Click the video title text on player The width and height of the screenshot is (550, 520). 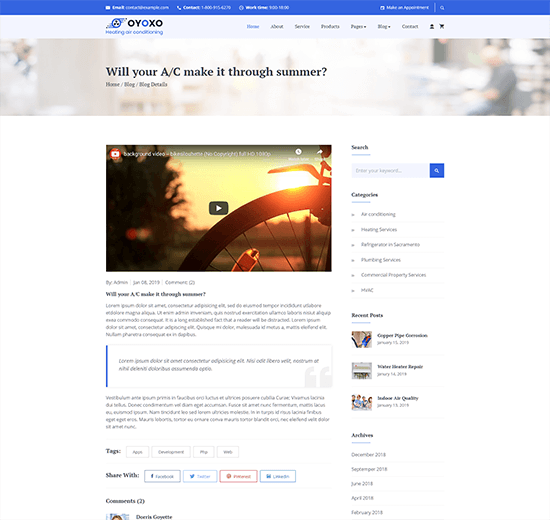click(197, 154)
